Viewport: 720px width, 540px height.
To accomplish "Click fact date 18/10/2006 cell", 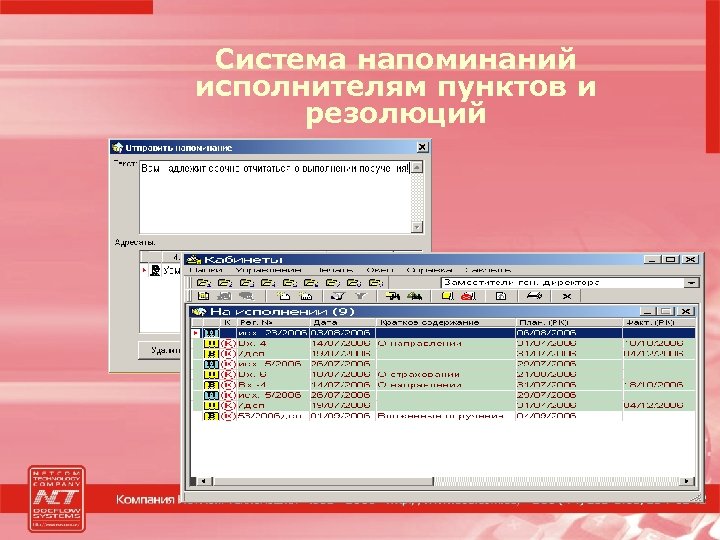I will click(659, 385).
